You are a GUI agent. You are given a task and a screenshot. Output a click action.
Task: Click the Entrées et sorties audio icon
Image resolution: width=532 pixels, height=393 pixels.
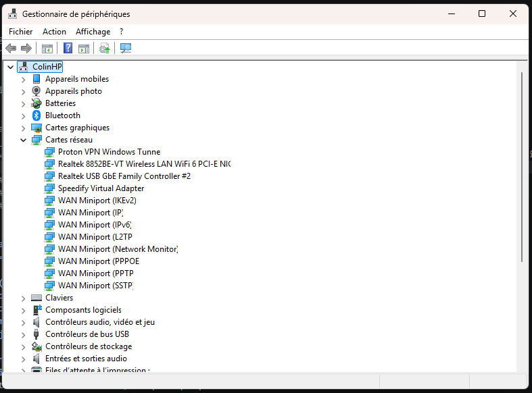pos(37,359)
